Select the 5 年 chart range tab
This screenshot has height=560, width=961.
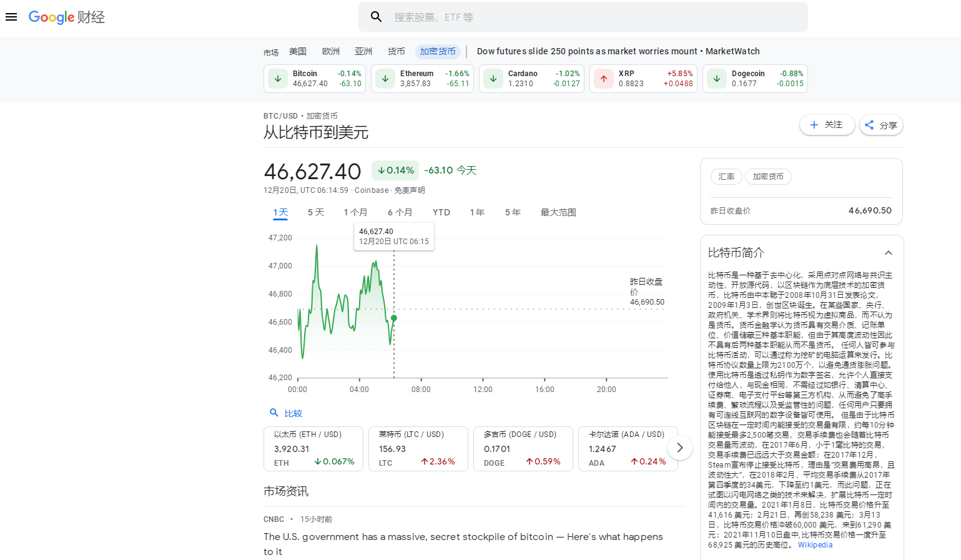[513, 212]
